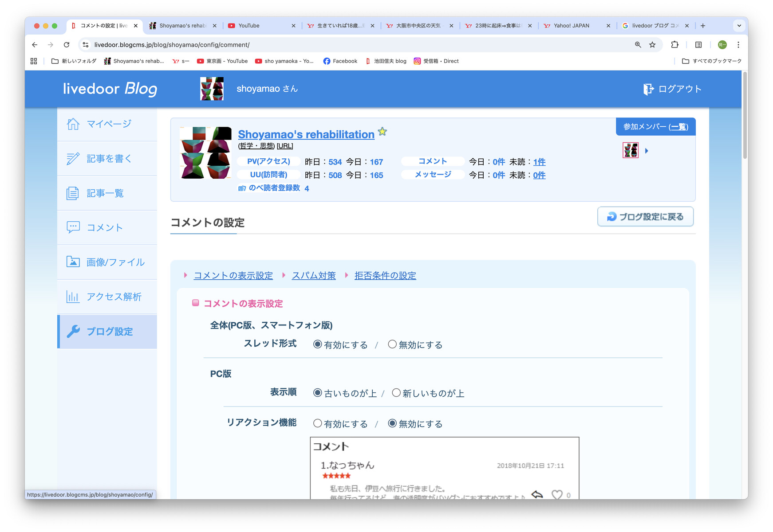Close the YouTube tab
Viewport: 773px width, 532px height.
[x=293, y=26]
